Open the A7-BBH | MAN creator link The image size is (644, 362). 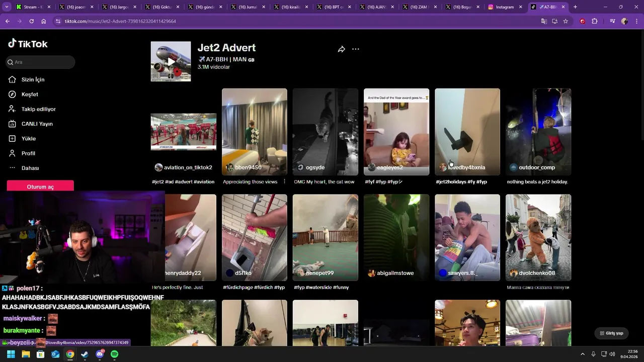click(226, 59)
